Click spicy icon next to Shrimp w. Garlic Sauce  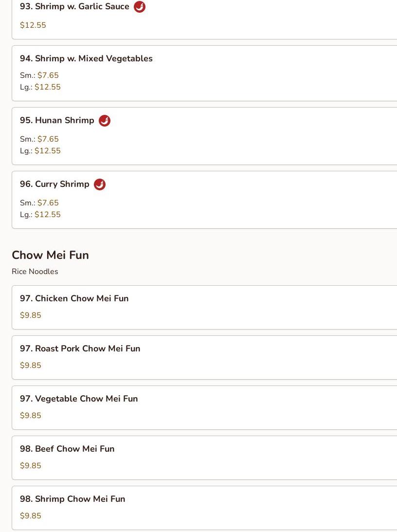[140, 7]
